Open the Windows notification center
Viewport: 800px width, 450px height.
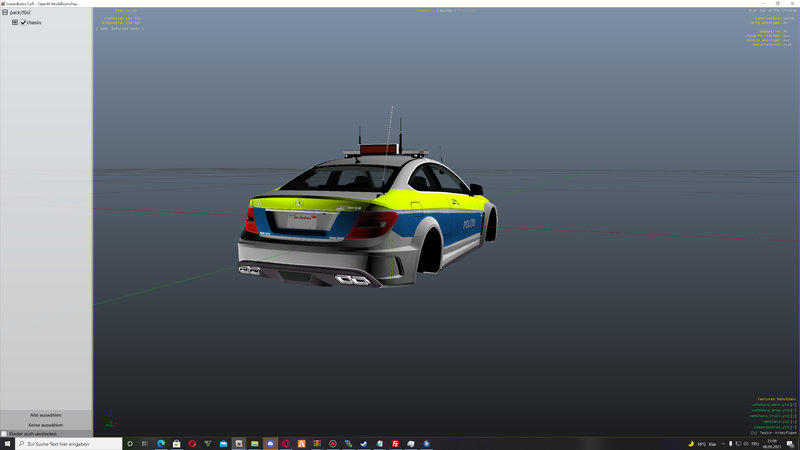[x=790, y=444]
